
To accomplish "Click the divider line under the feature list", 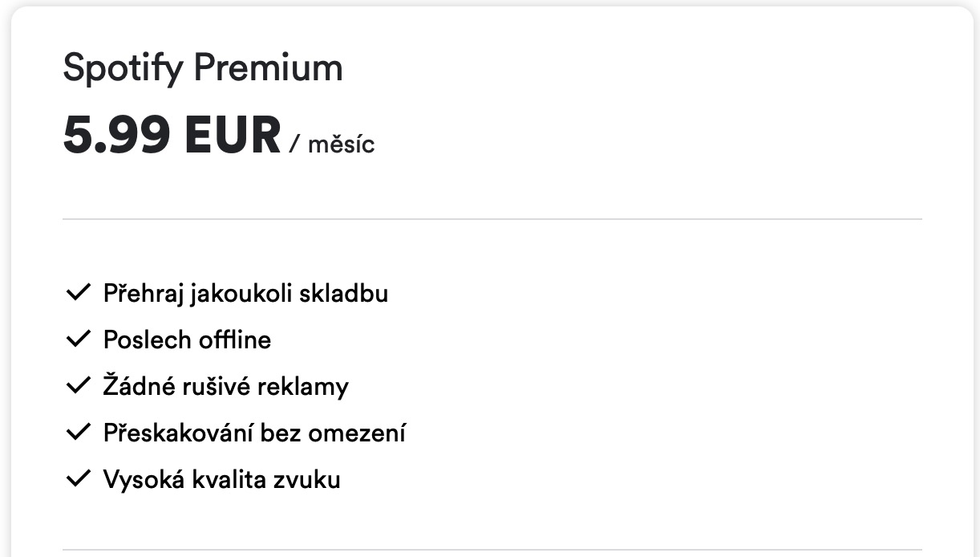I will click(x=492, y=550).
